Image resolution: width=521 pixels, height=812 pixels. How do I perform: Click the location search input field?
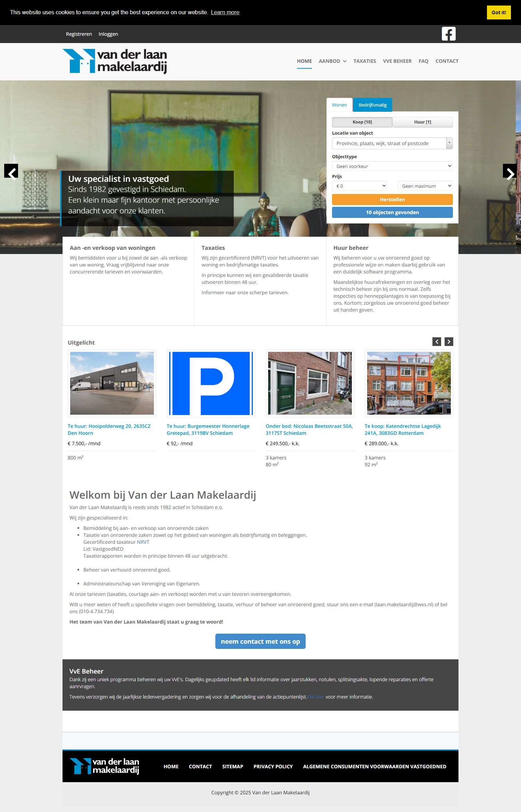[389, 143]
